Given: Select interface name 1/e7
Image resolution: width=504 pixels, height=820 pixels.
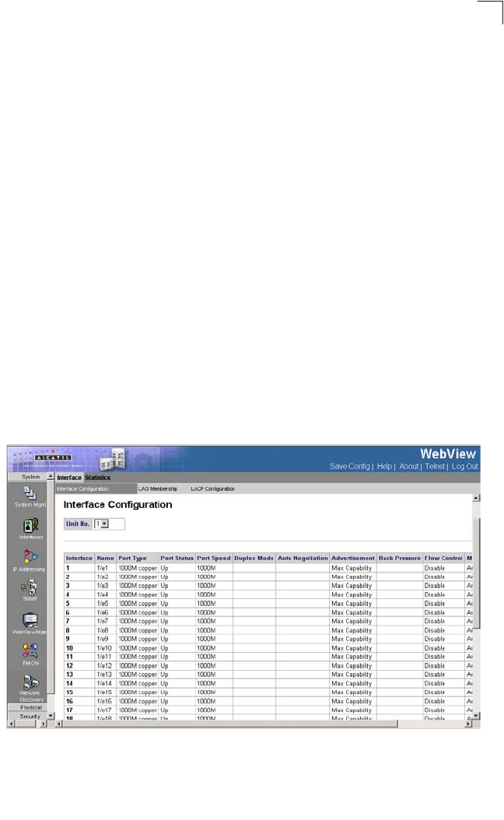Looking at the screenshot, I should pos(103,622).
